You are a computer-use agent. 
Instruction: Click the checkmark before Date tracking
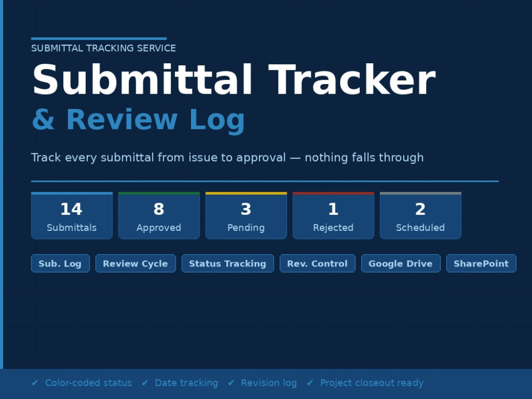(x=145, y=383)
